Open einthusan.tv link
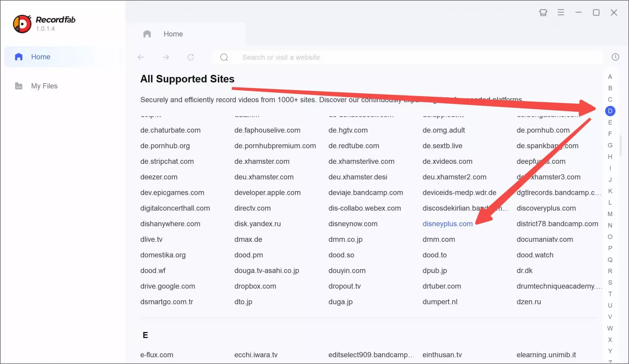Viewport: 629px width, 364px height. (x=442, y=355)
